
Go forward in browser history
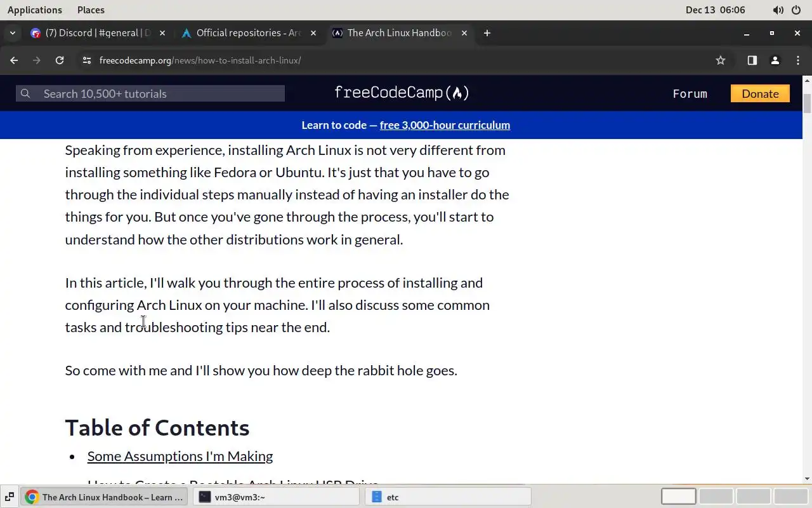(37, 60)
